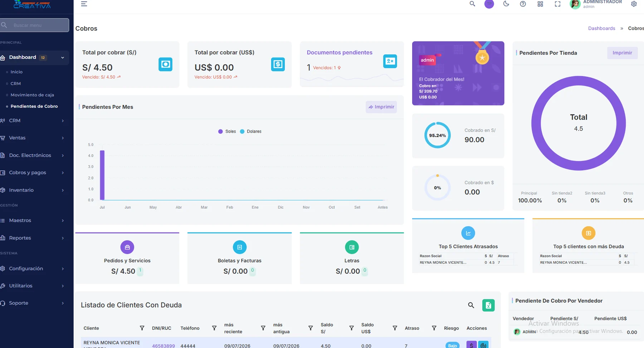Open CRM submenu item under Dashboard

(x=15, y=83)
